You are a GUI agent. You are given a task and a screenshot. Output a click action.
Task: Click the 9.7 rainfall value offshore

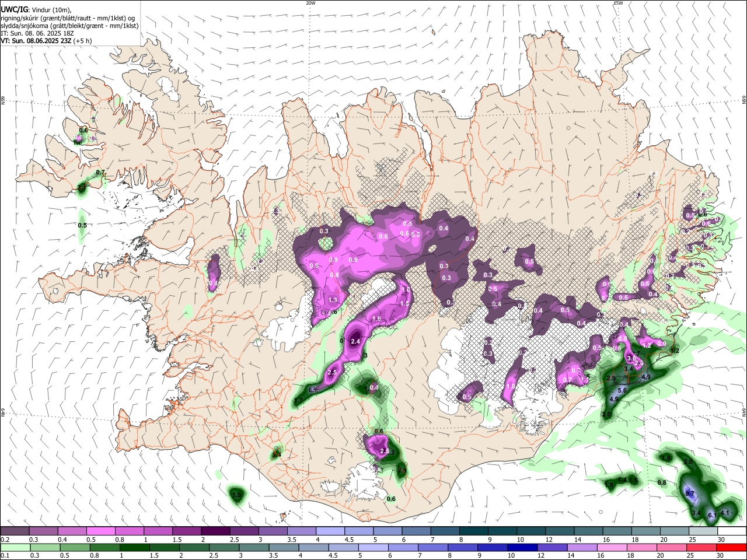pos(690,494)
